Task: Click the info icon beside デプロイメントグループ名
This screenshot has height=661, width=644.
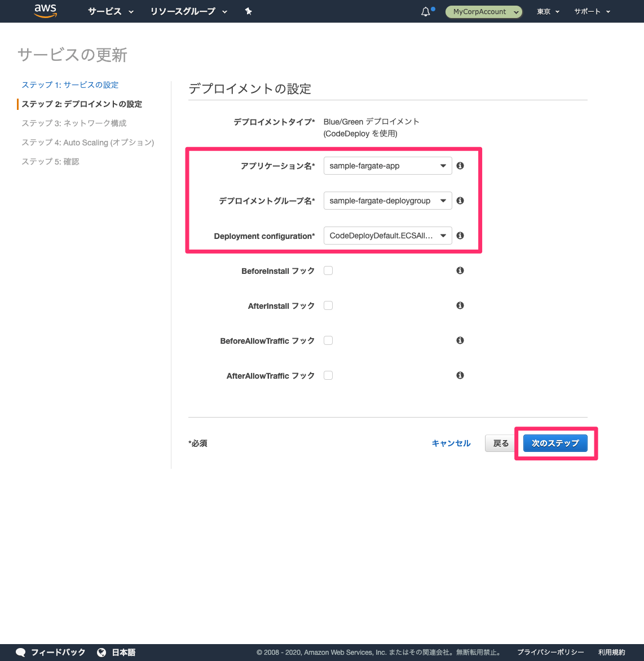Action: point(460,200)
